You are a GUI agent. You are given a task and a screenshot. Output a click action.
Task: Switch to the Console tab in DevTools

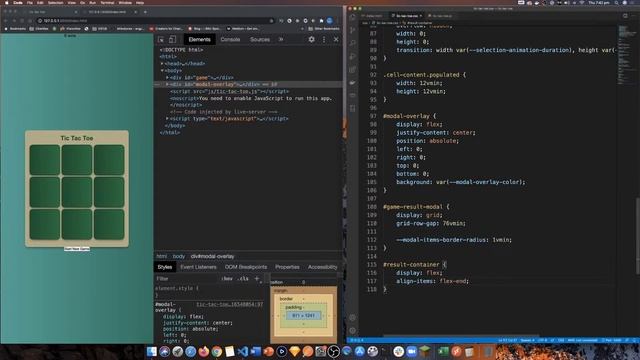[x=230, y=40]
